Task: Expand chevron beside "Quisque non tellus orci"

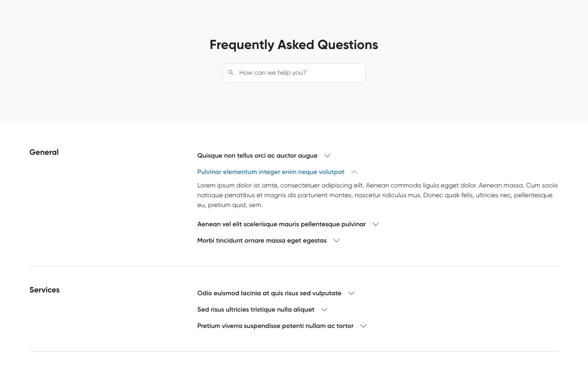Action: [x=327, y=156]
